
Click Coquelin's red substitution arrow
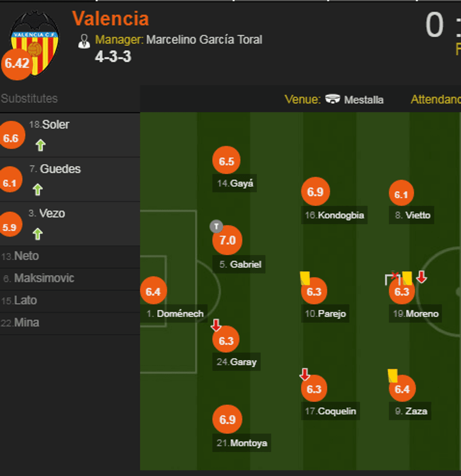305,375
